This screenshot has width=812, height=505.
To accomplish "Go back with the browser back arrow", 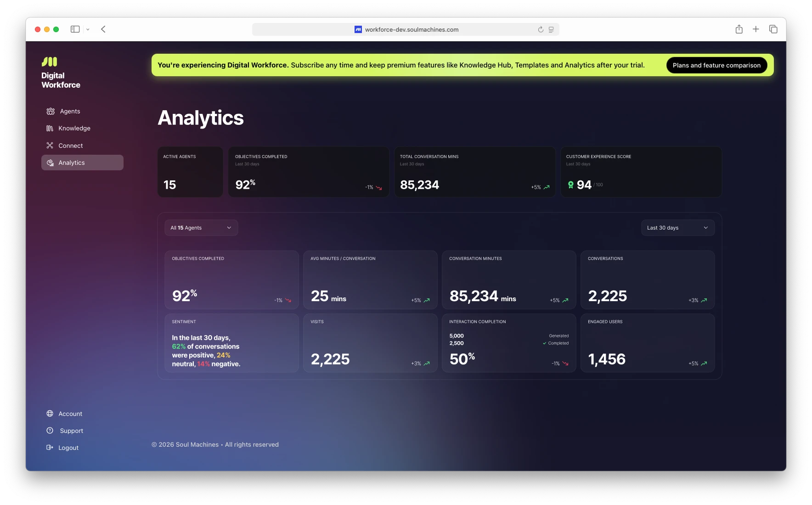I will [x=103, y=29].
